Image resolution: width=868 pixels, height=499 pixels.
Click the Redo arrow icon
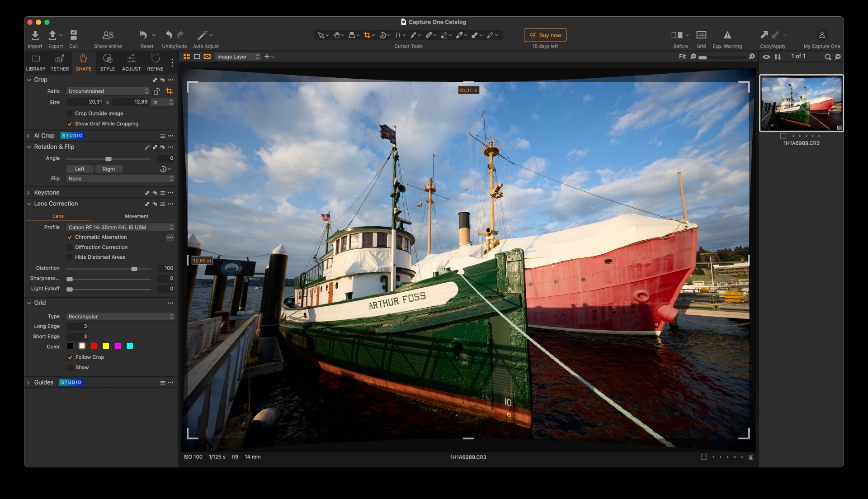pyautogui.click(x=180, y=35)
